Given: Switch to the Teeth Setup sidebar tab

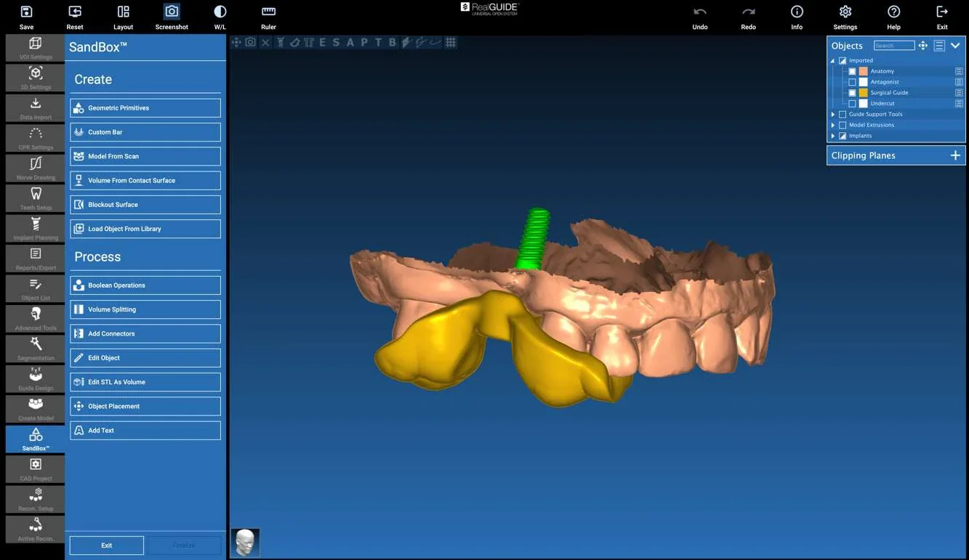Looking at the screenshot, I should pyautogui.click(x=35, y=198).
